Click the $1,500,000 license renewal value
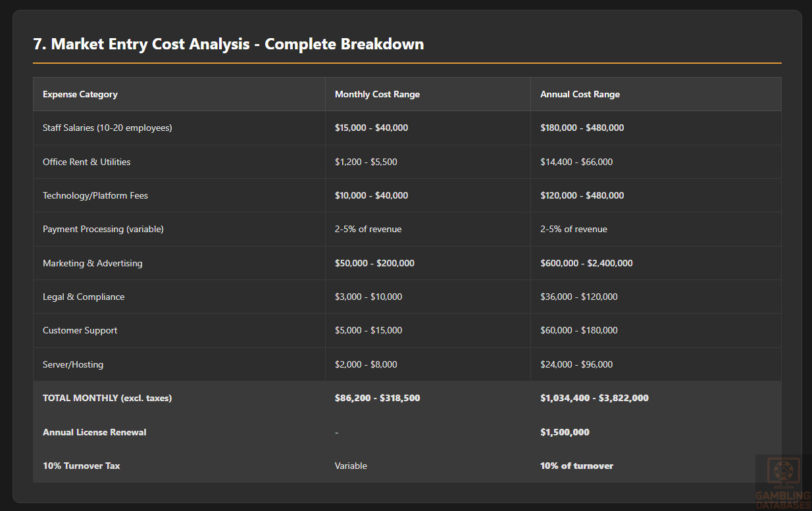Screen dimensions: 812x511 point(565,432)
